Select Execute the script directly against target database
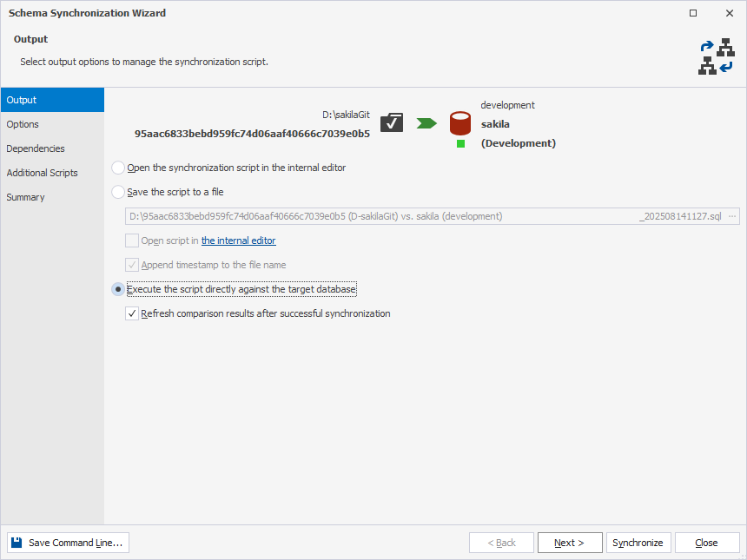 (117, 289)
